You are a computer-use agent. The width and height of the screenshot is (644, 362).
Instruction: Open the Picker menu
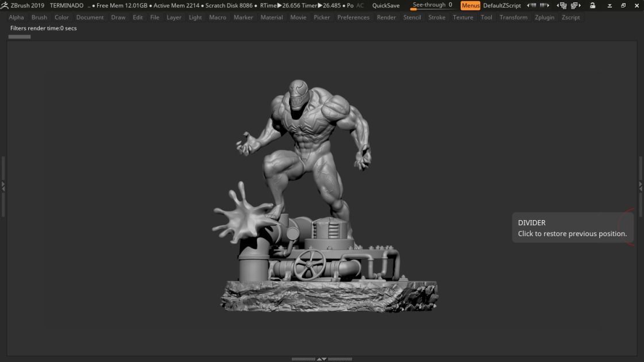[x=322, y=17]
